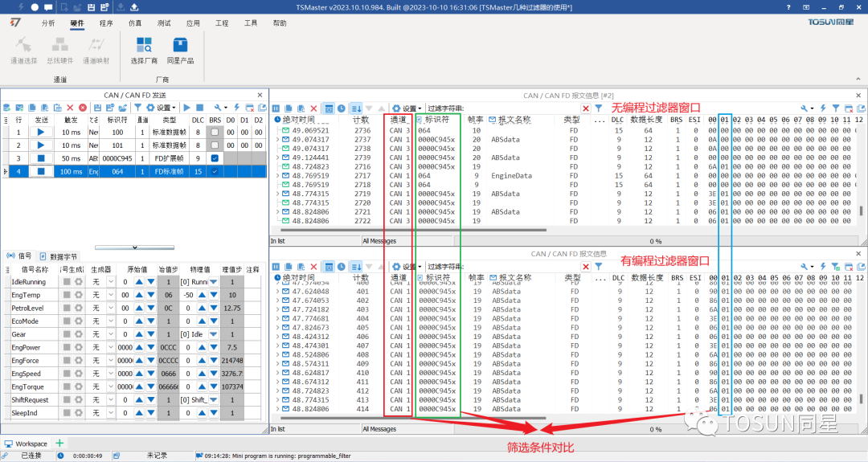The image size is (868, 462).
Task: Click the 选择厂商 vendor selection icon
Action: (x=144, y=49)
